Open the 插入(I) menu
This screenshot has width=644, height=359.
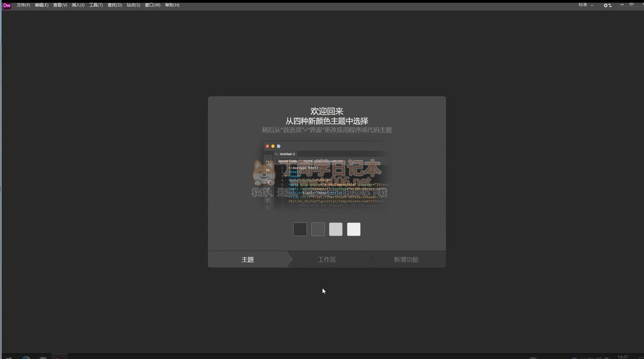78,5
